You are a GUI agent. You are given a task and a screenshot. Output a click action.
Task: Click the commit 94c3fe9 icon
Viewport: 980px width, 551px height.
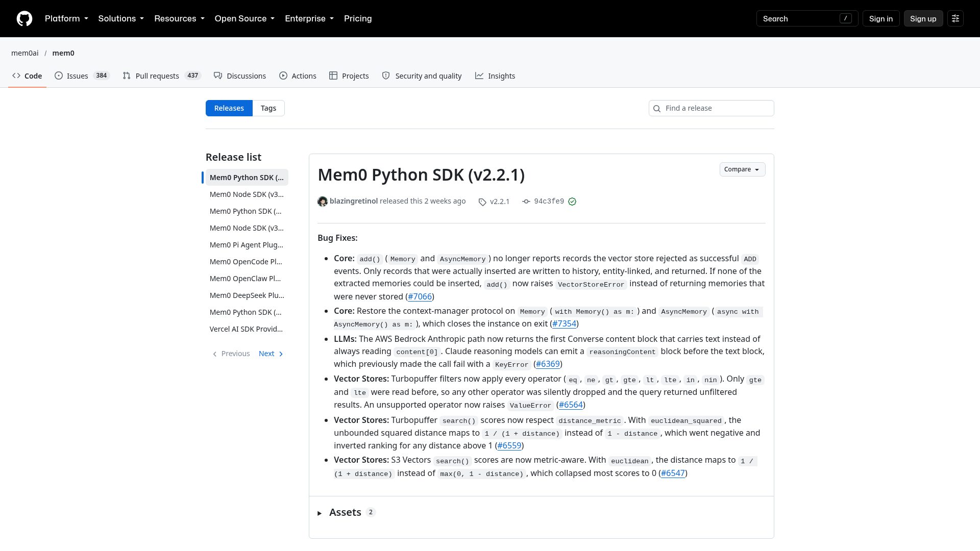tap(526, 202)
